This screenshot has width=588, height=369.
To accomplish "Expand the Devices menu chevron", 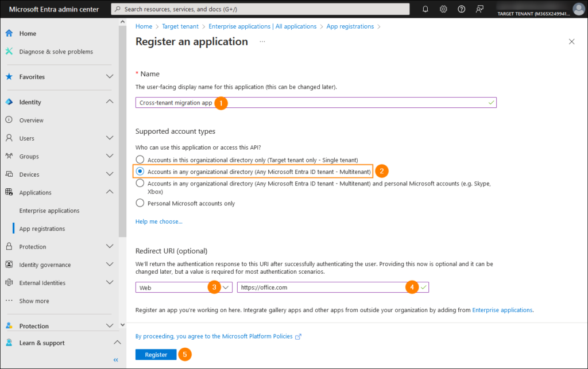I will tap(110, 174).
